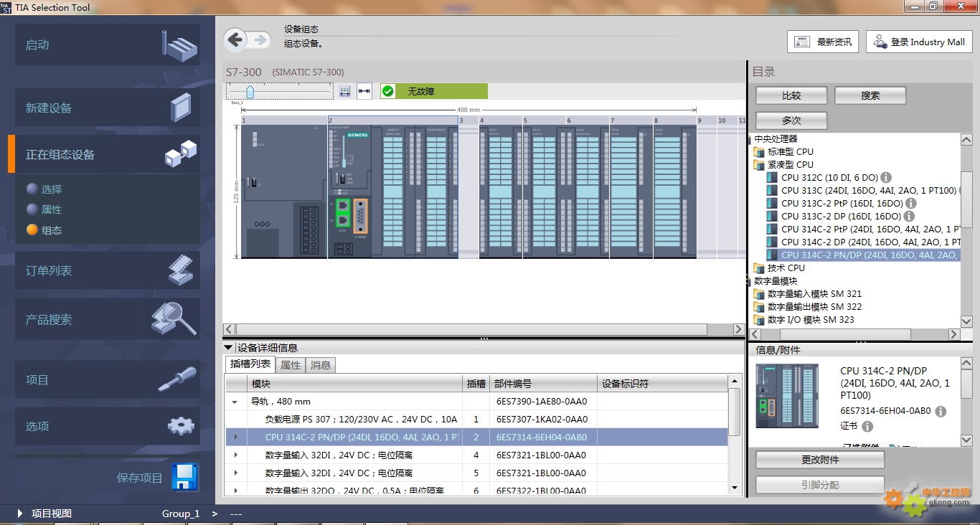Switch to the 属性 tab in device details
Viewport: 980px width, 525px height.
click(291, 365)
